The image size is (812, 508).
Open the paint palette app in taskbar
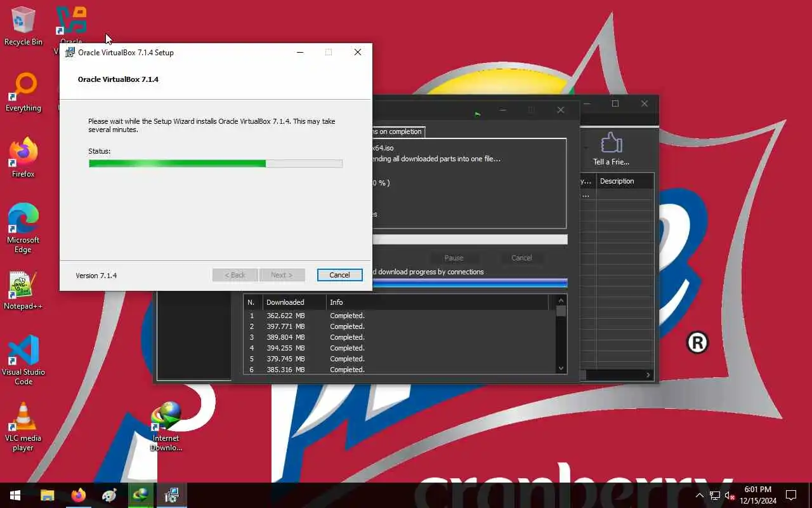[109, 495]
